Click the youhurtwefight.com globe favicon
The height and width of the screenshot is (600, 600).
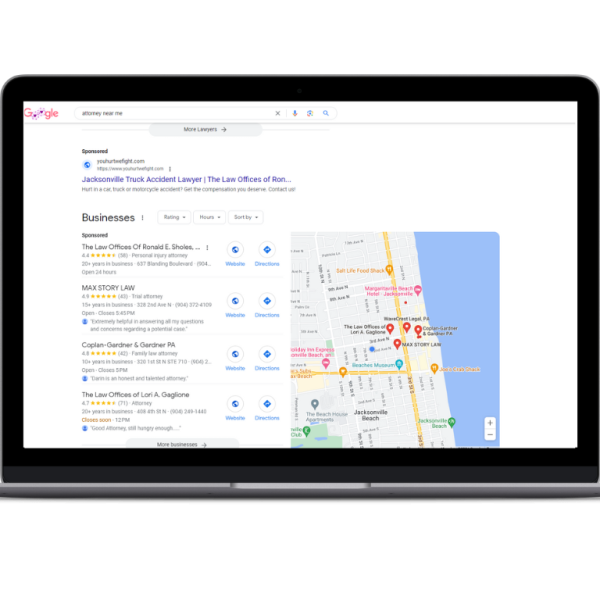pos(87,165)
